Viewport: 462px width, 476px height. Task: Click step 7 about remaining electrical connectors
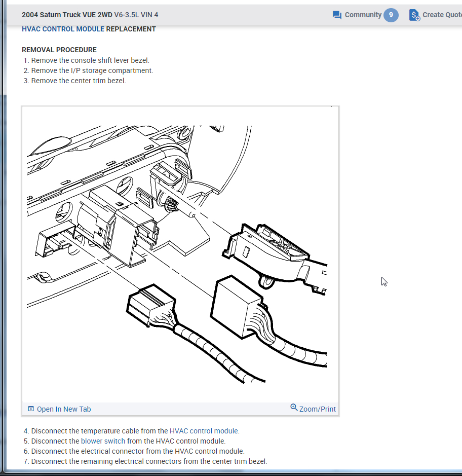coord(149,461)
